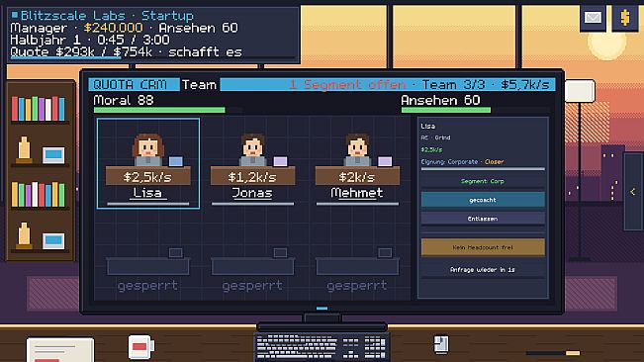Select the Team tab
Viewport: 644px width, 362px height.
(x=199, y=84)
